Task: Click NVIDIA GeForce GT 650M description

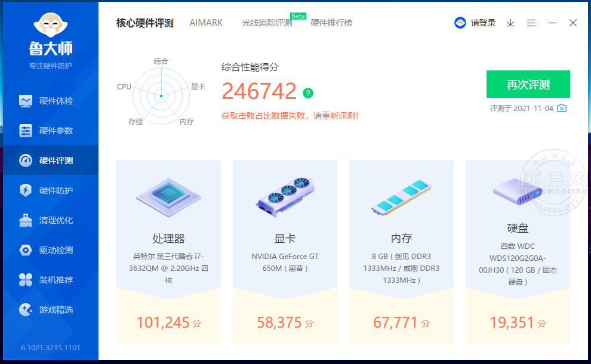Action: [x=285, y=263]
